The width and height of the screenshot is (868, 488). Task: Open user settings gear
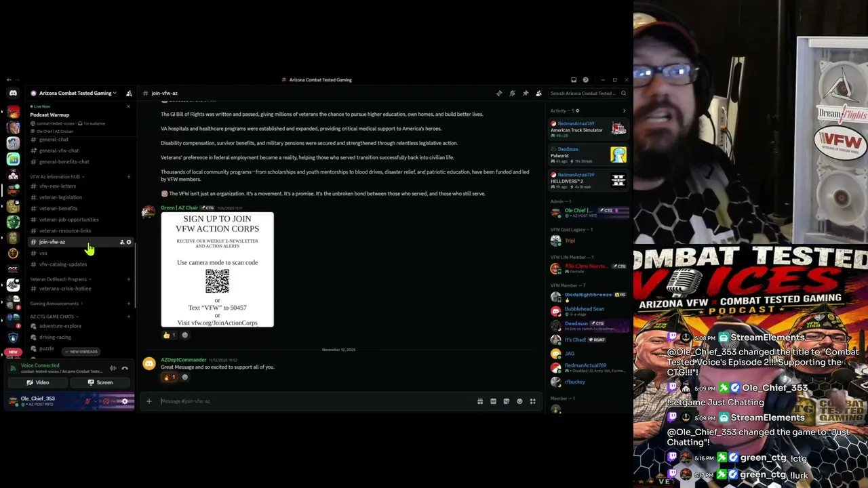[x=125, y=401]
